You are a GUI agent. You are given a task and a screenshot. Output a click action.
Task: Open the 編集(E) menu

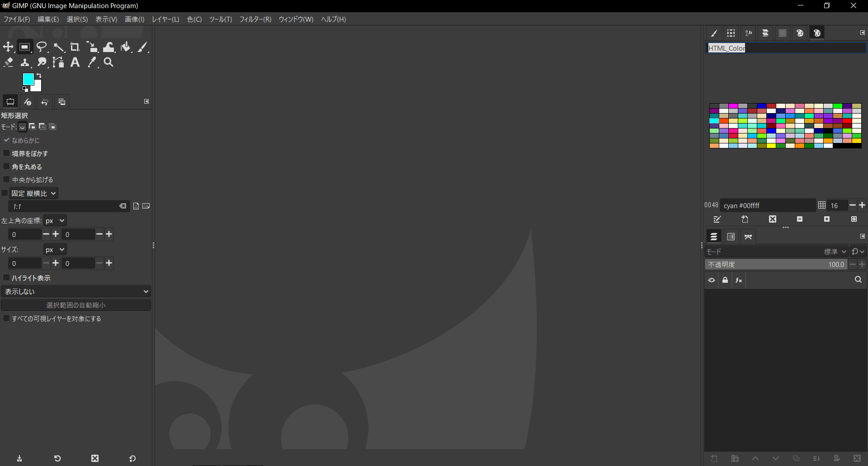tap(48, 19)
